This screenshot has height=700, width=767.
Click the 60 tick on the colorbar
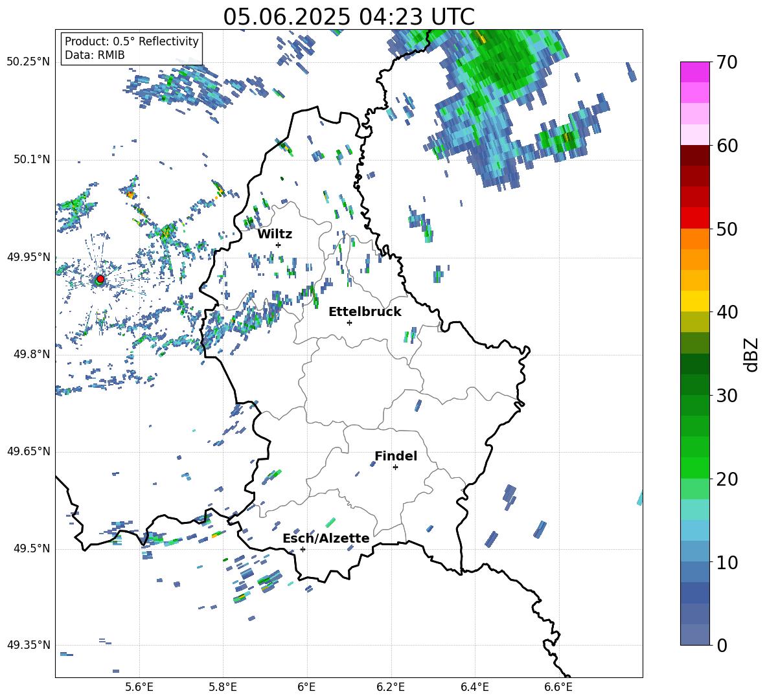pyautogui.click(x=727, y=146)
